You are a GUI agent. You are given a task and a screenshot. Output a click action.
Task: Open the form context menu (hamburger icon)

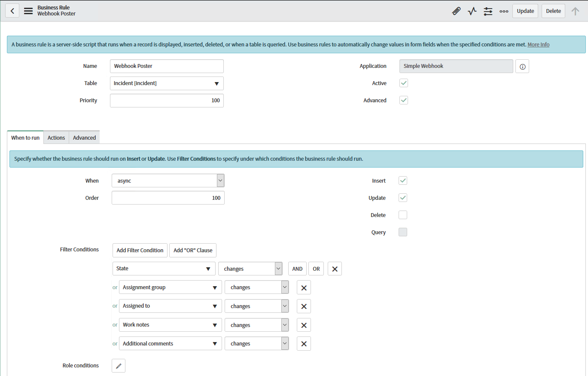point(27,11)
